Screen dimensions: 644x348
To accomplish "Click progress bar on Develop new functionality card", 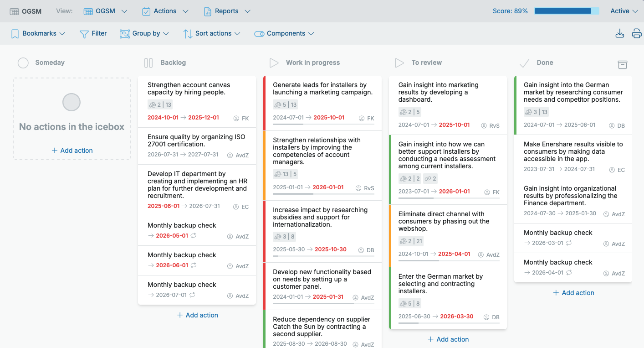I will pos(323,303).
